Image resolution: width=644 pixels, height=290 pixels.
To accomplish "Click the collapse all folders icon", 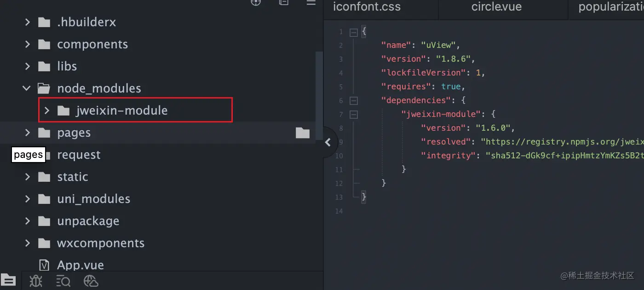I will click(x=284, y=2).
